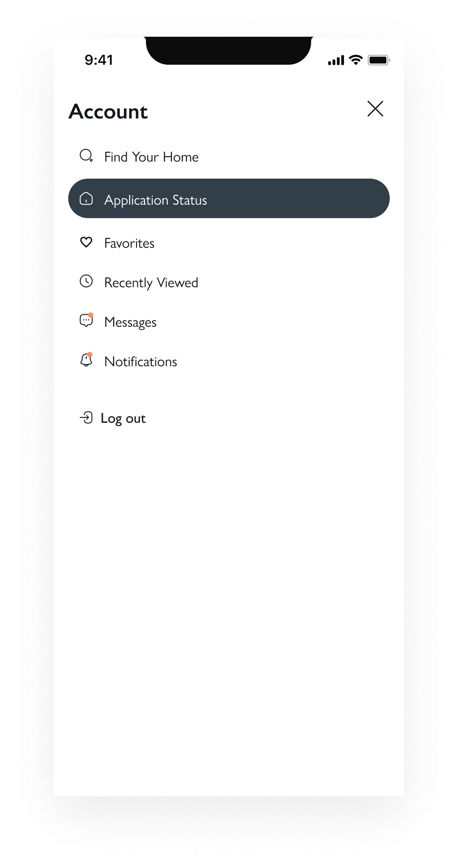
Task: Open Recently Viewed listings
Action: (151, 283)
